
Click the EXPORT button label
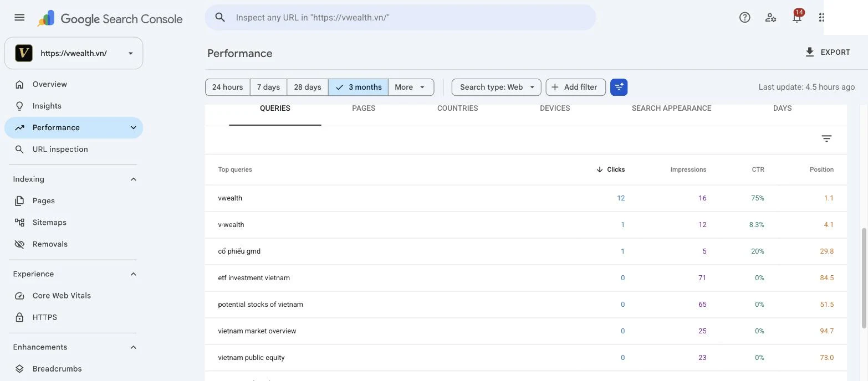coord(835,52)
